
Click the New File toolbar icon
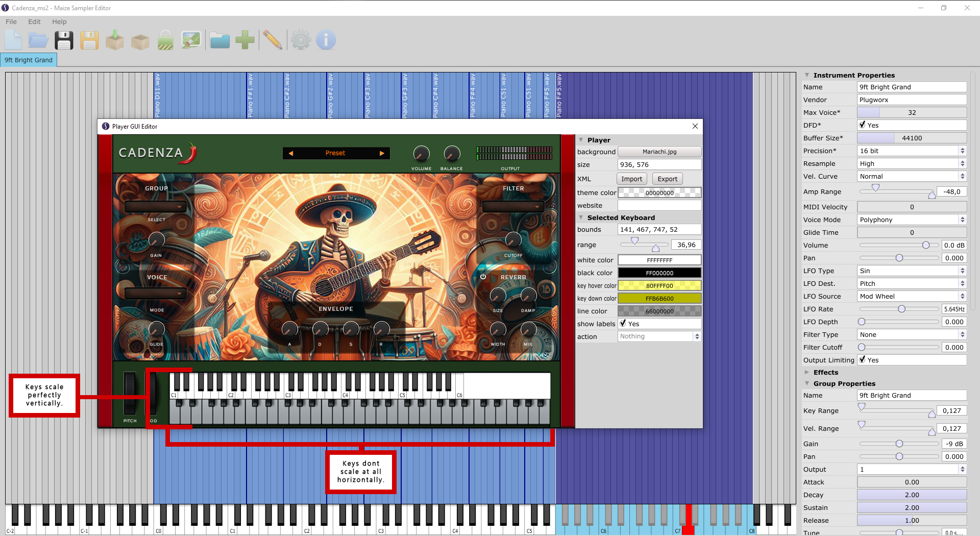click(x=13, y=40)
